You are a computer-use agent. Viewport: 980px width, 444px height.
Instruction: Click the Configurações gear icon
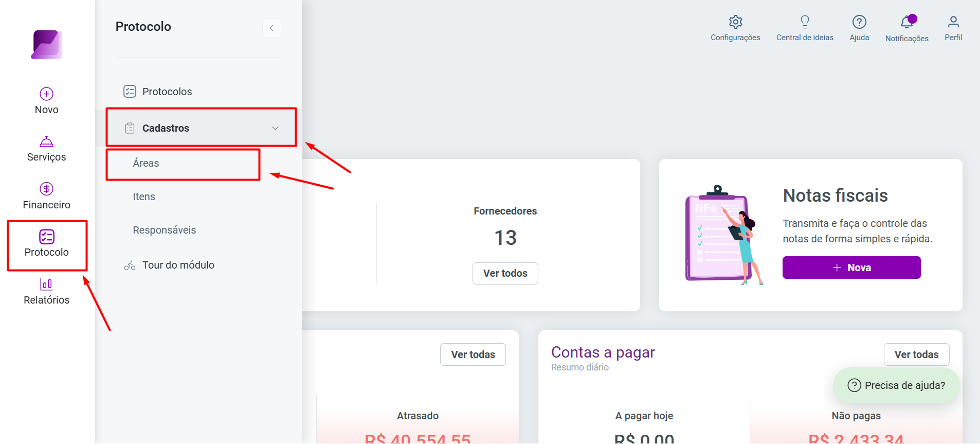pyautogui.click(x=736, y=22)
